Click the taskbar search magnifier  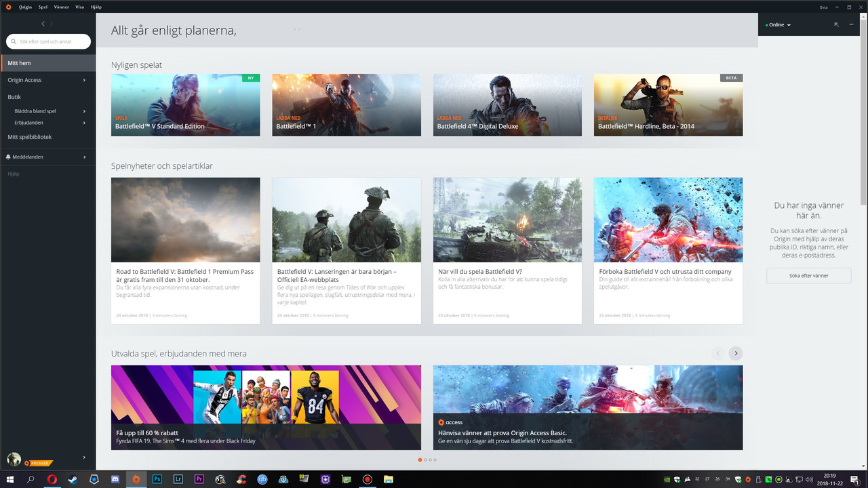[x=31, y=479]
